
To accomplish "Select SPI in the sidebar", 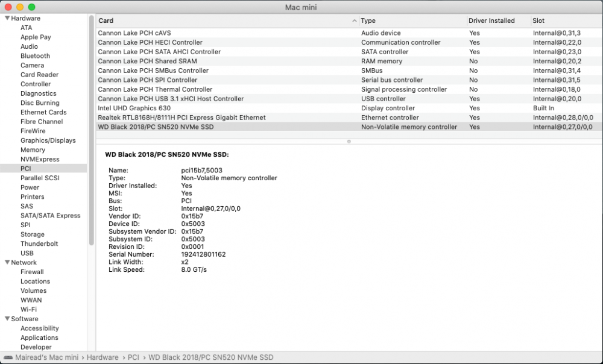I will (x=25, y=225).
